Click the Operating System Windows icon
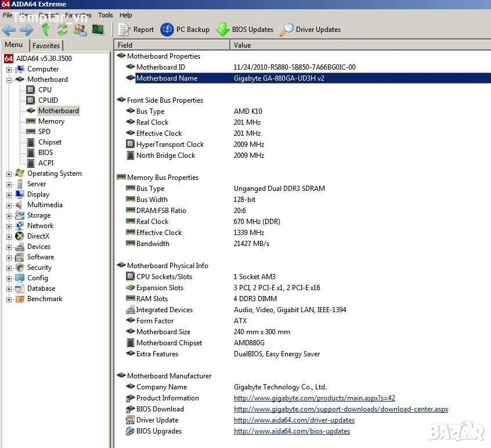This screenshot has height=448, width=491. (x=20, y=174)
